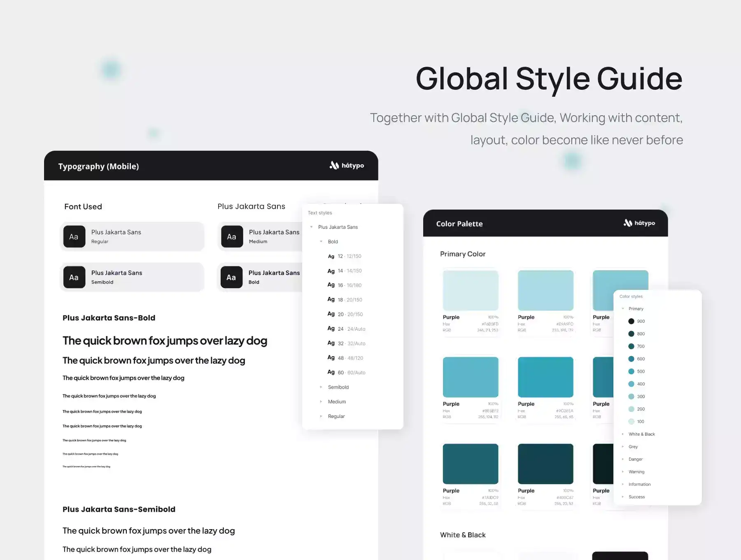The height and width of the screenshot is (560, 741).
Task: Click the hátypo logo in Typography header
Action: tap(347, 166)
